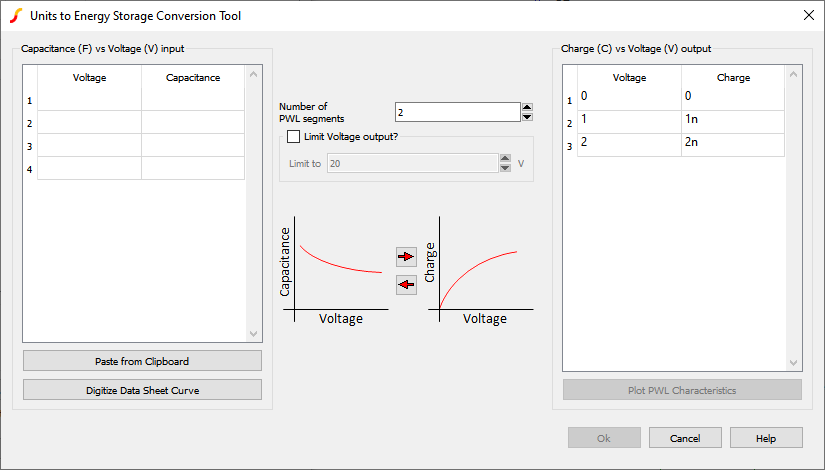825x470 pixels.
Task: Click the Number of PWL segments field
Action: pyautogui.click(x=457, y=112)
